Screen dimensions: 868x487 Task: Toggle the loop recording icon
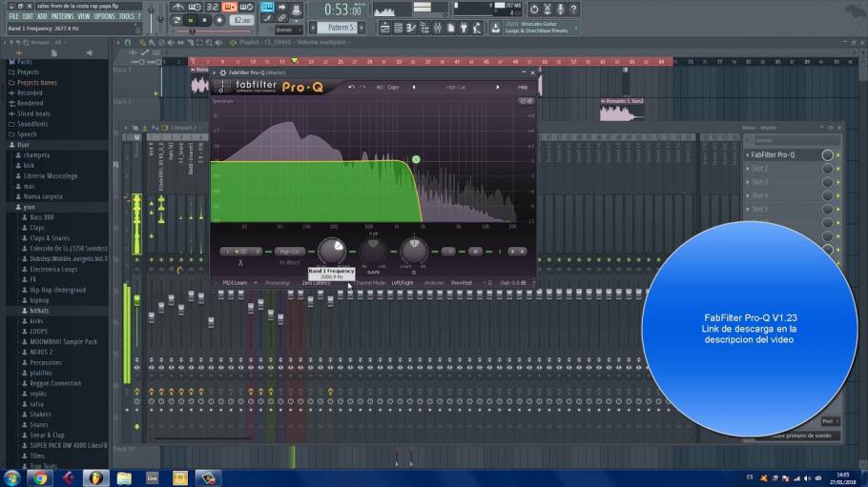click(x=246, y=8)
